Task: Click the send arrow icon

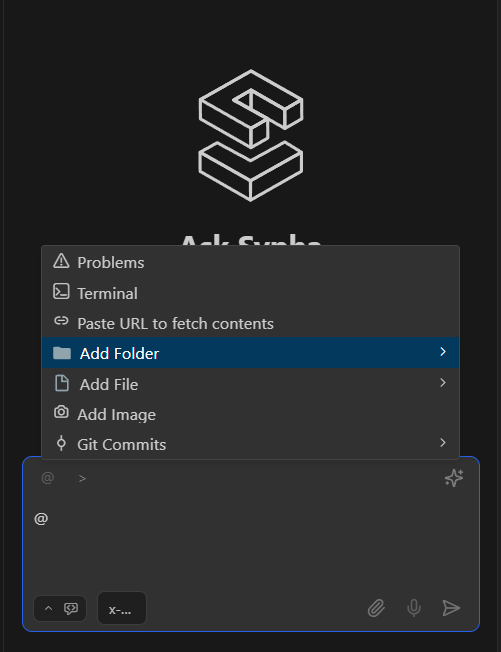Action: [x=451, y=608]
